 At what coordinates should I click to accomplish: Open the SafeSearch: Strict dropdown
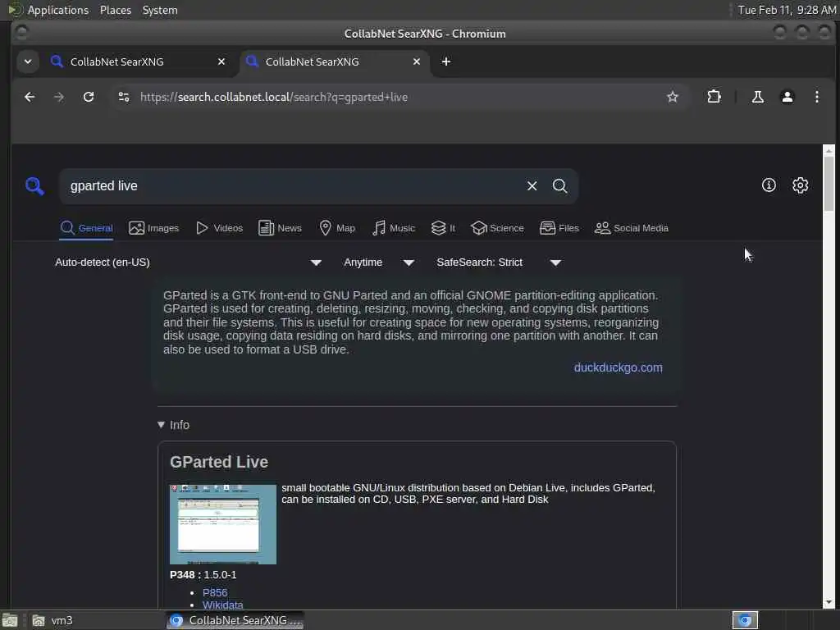coord(498,262)
